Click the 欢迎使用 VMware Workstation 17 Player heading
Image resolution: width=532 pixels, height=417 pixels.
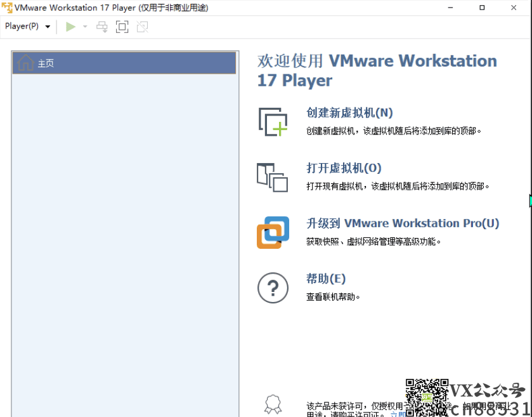coord(377,70)
